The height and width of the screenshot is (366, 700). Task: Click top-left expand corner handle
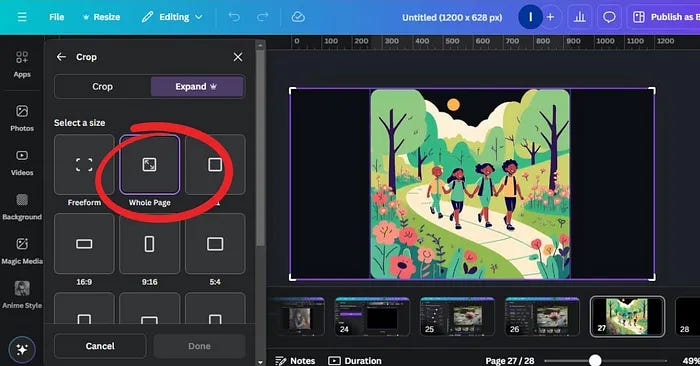pyautogui.click(x=292, y=91)
